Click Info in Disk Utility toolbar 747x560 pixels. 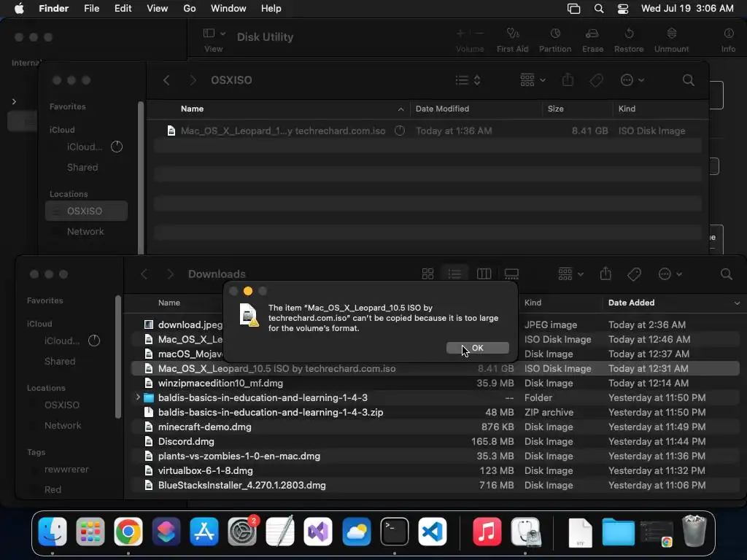(x=729, y=40)
